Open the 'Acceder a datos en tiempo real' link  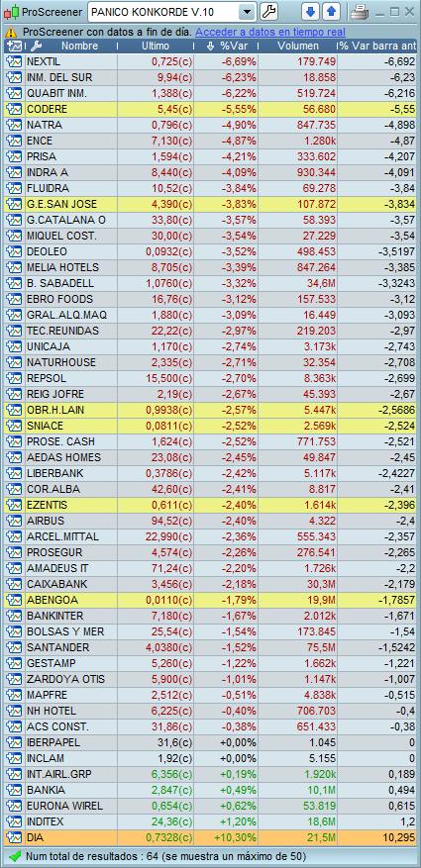[x=270, y=33]
